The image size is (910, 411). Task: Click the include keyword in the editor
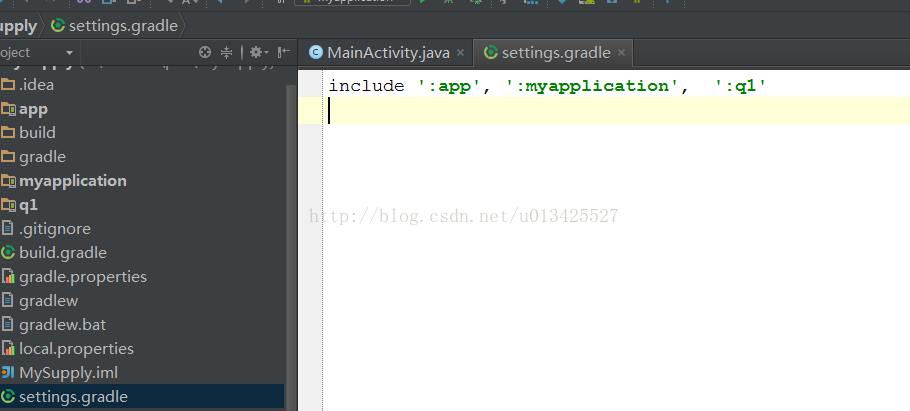[366, 86]
